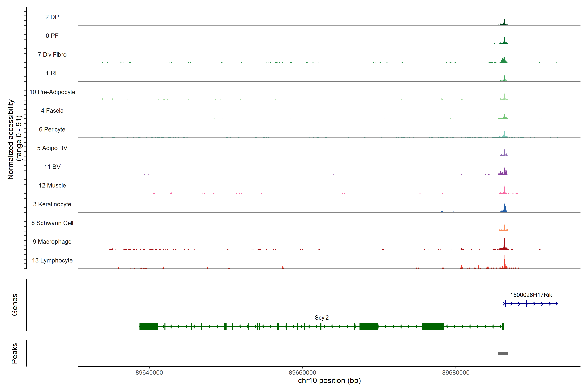Click the 2 DP track label
The height and width of the screenshot is (392, 588).
pos(52,17)
